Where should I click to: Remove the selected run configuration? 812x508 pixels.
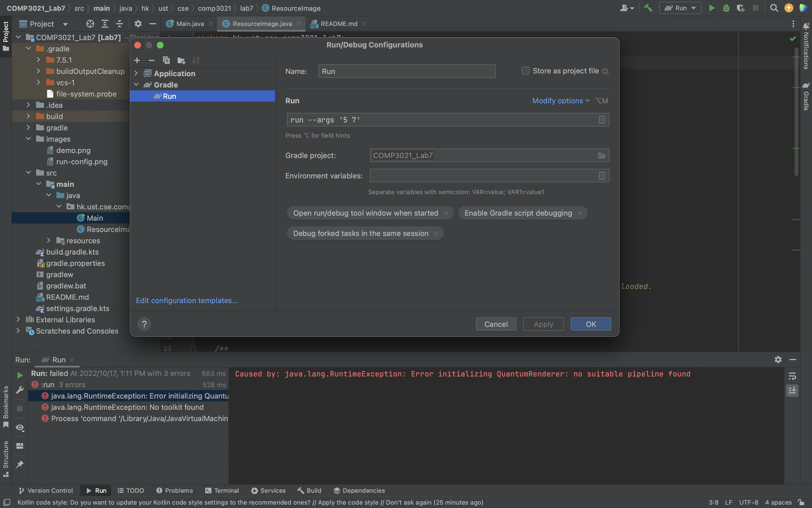pyautogui.click(x=152, y=60)
